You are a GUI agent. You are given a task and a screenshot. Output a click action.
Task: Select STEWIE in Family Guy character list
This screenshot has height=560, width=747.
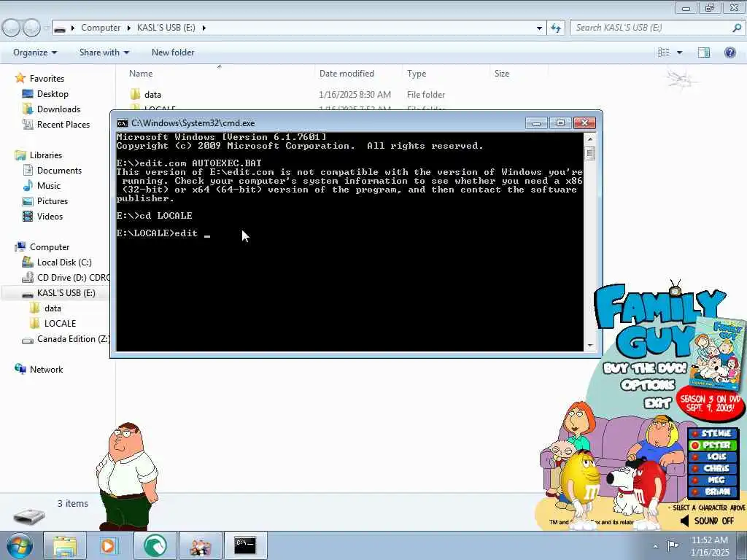click(713, 433)
